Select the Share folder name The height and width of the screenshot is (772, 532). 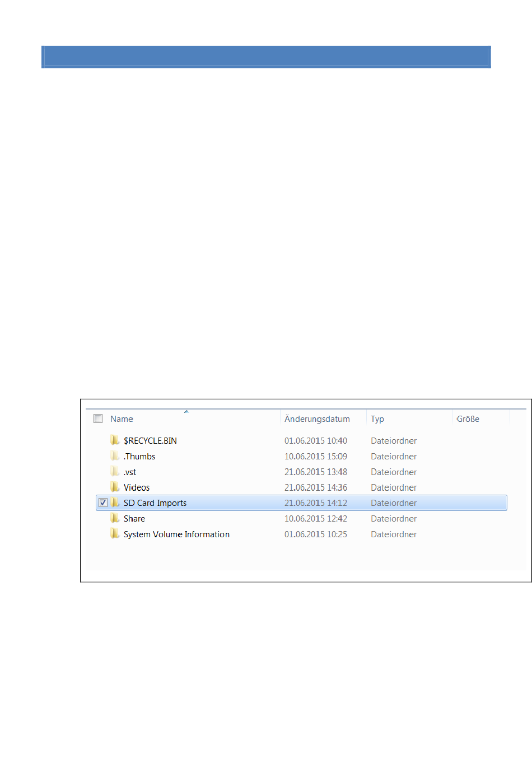134,519
